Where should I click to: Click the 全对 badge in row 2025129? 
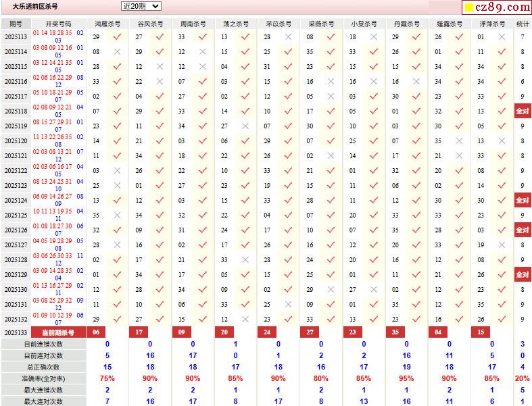[523, 275]
